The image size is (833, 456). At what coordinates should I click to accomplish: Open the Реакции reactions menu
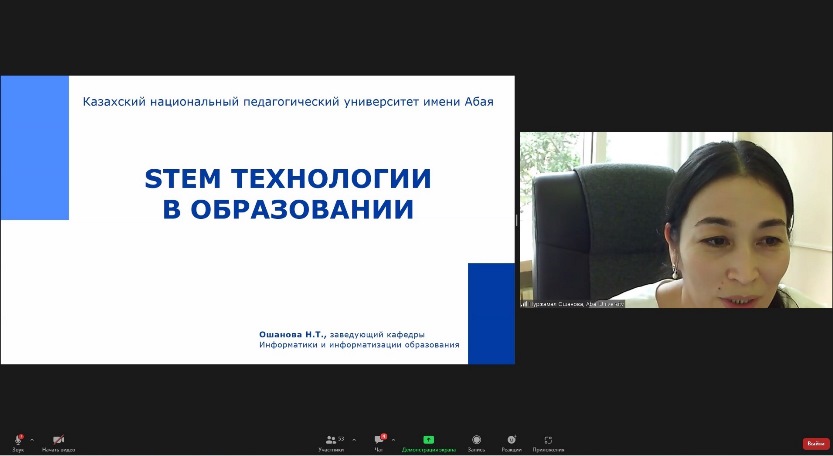point(511,440)
